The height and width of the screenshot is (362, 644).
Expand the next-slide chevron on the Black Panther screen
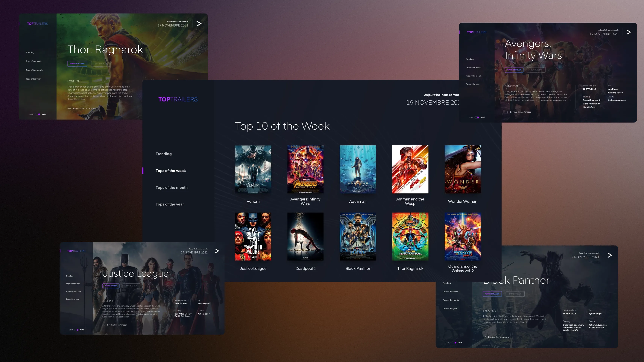610,255
